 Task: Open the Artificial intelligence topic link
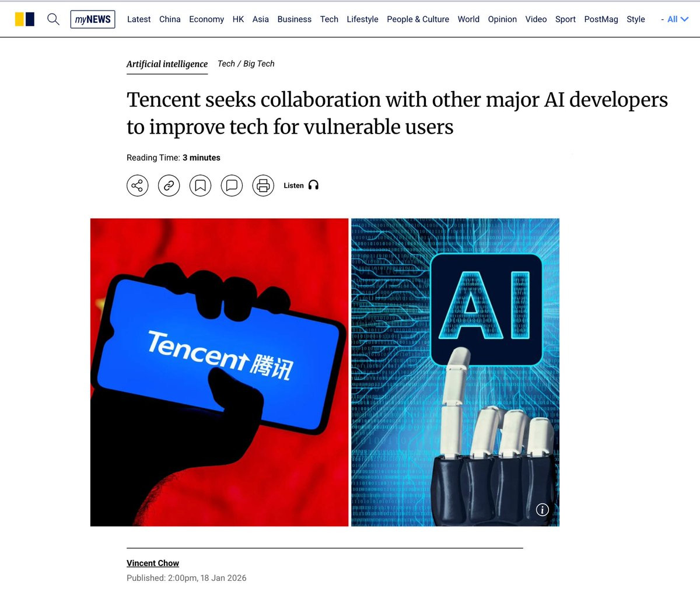(167, 64)
